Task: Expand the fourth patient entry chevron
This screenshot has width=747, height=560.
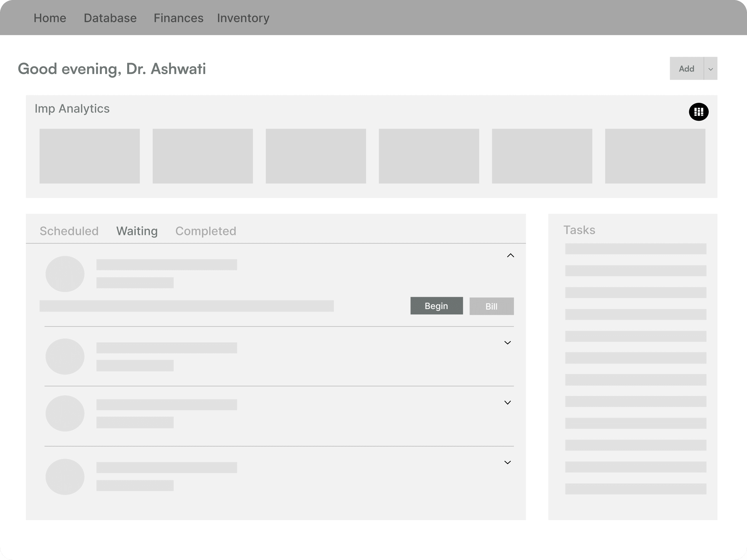Action: (507, 463)
